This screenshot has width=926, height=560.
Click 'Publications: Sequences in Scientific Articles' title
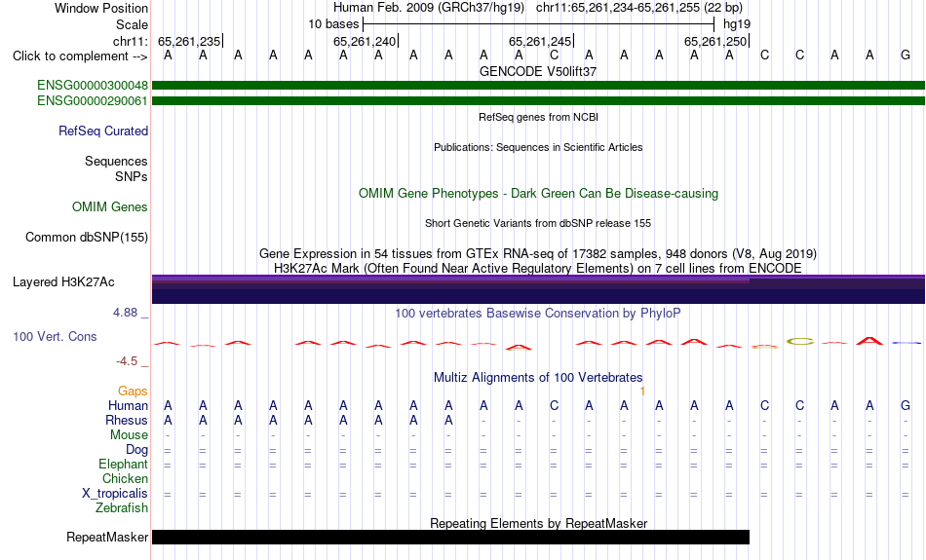pyautogui.click(x=538, y=147)
